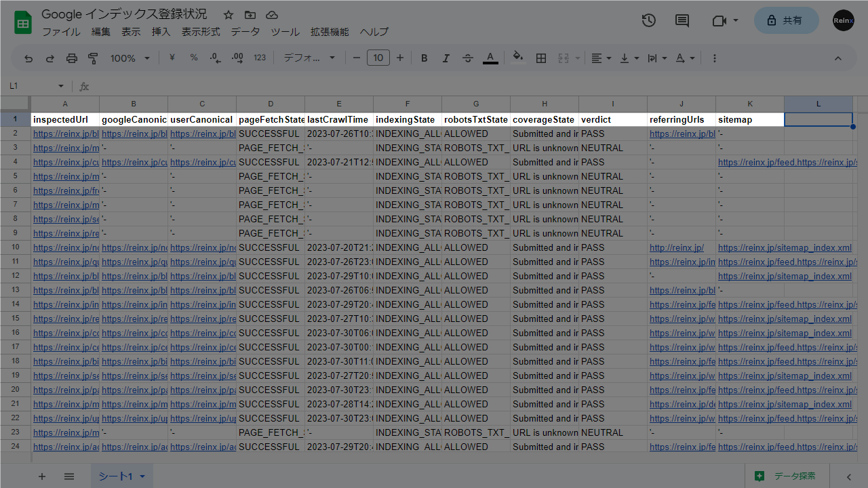
Task: Click the merge cells icon
Action: click(x=563, y=58)
